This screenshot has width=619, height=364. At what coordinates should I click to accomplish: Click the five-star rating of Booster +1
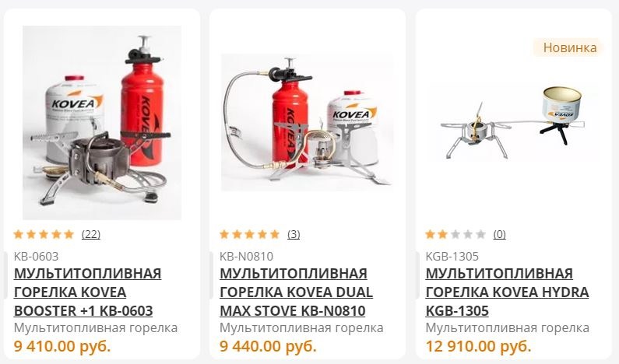(44, 234)
